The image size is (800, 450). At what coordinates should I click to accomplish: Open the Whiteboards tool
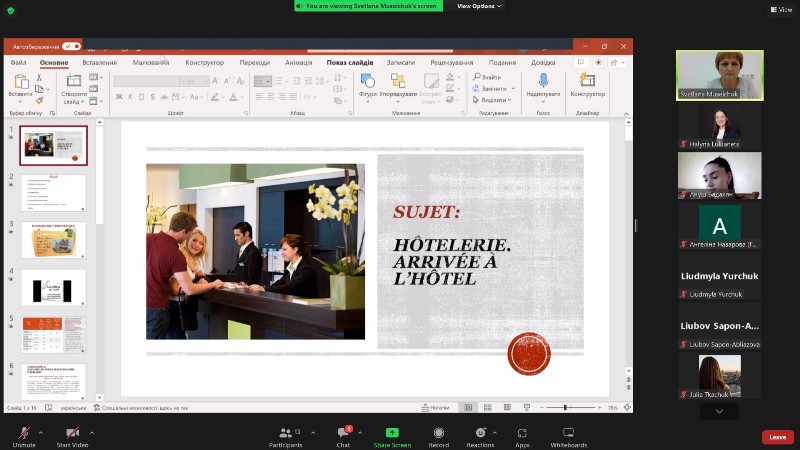tap(568, 433)
